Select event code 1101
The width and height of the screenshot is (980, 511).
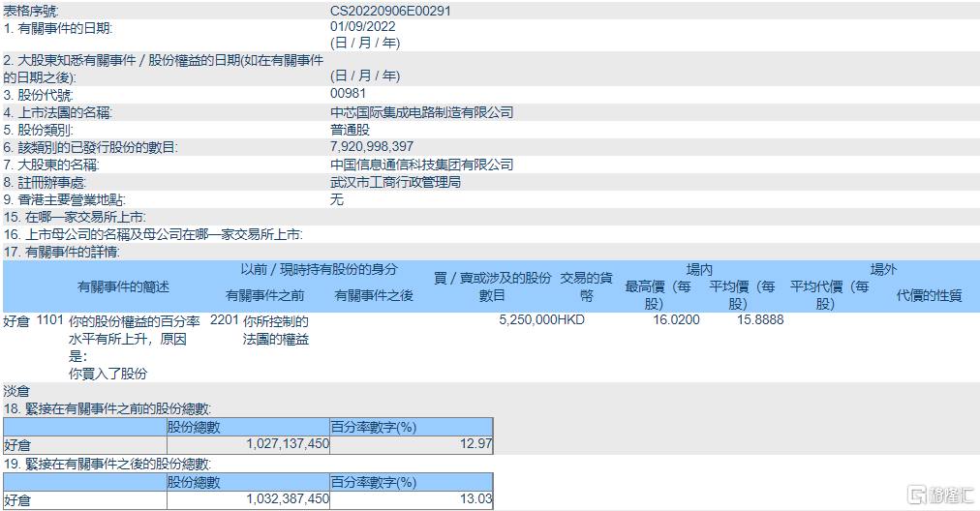click(50, 320)
